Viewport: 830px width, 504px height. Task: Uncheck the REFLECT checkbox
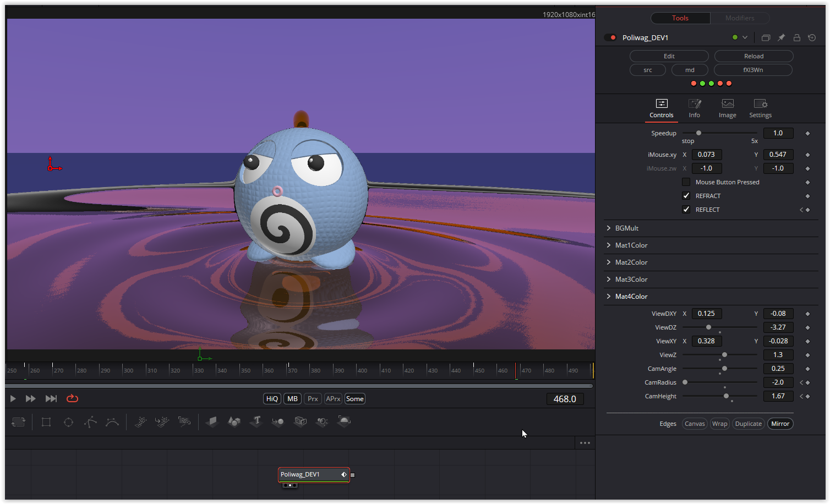[686, 210]
